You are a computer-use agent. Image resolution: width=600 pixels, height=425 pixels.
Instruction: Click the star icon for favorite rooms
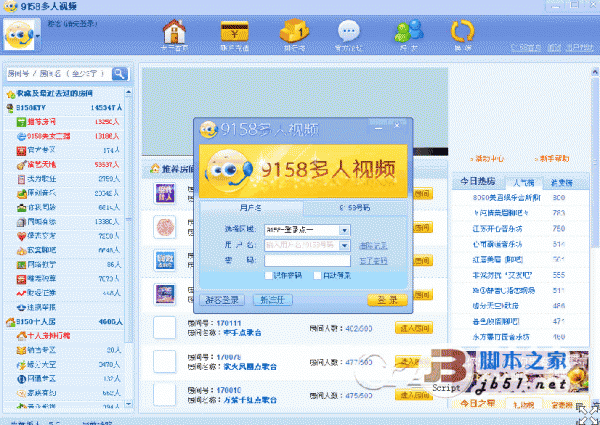coord(10,94)
